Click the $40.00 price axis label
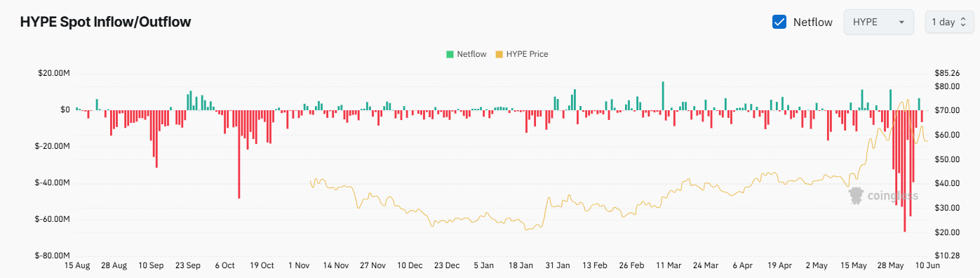The width and height of the screenshot is (980, 278). 947,184
